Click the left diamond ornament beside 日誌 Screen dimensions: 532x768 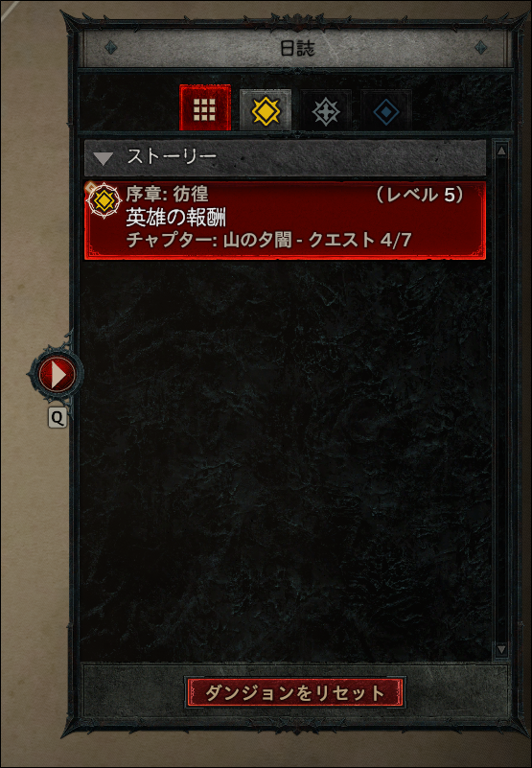pos(112,48)
